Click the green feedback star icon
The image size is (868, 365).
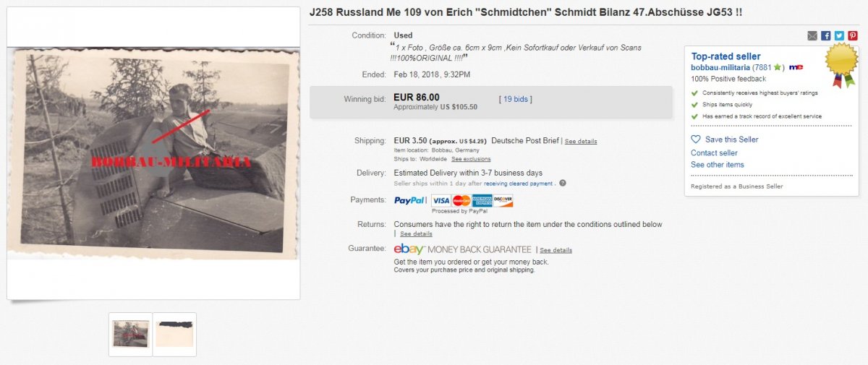(778, 67)
